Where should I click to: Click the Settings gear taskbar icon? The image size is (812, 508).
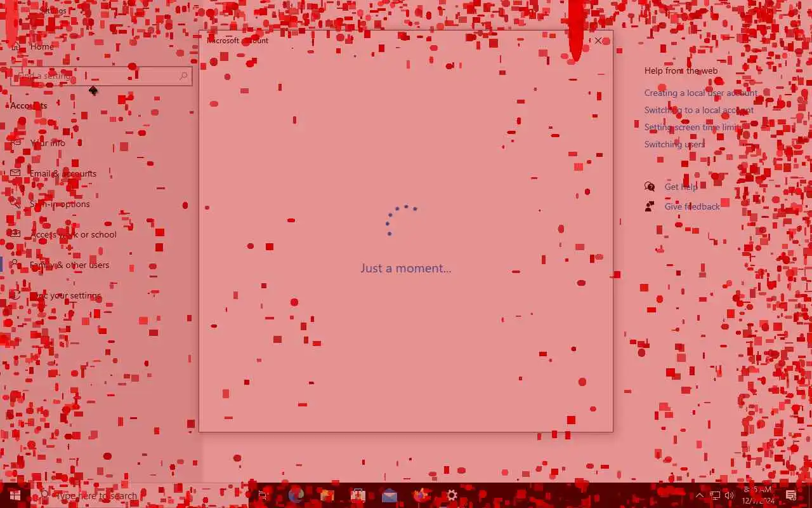pos(452,495)
